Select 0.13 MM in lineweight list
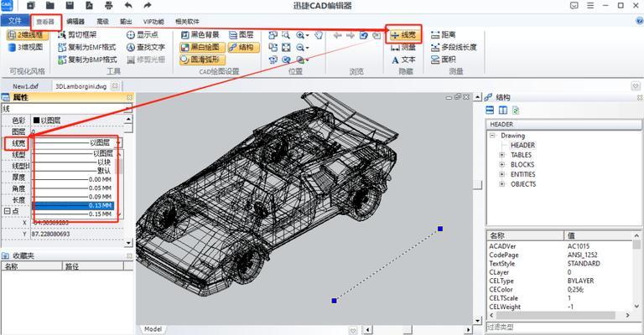This screenshot has height=335, width=644. [74, 205]
